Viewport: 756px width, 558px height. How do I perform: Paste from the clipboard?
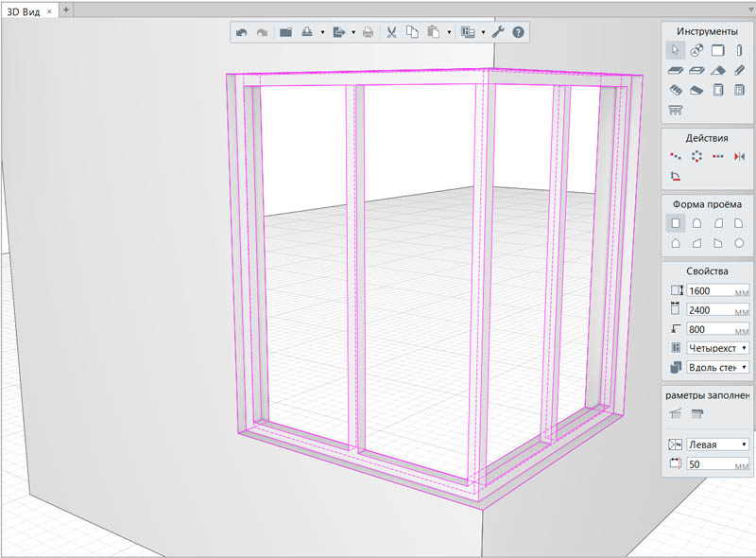(434, 32)
